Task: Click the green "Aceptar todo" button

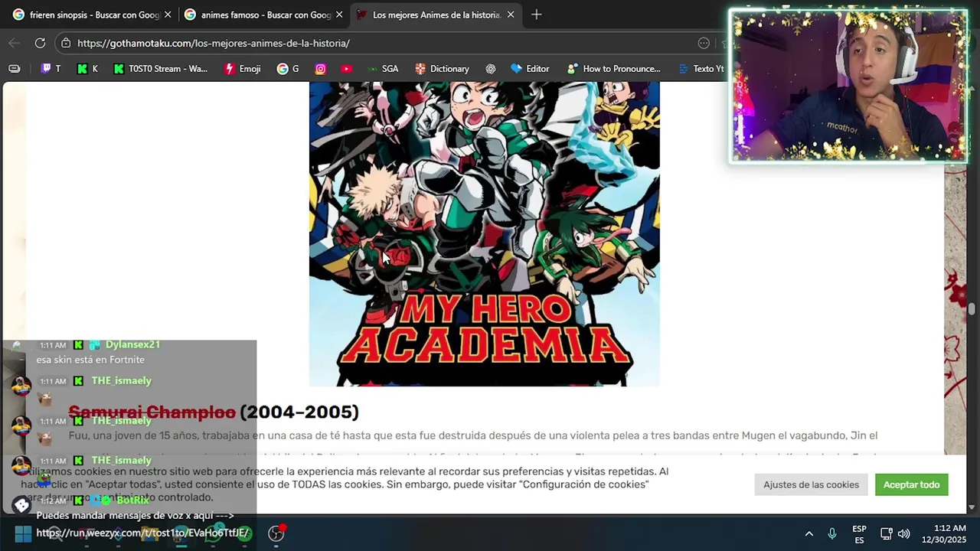Action: point(911,484)
